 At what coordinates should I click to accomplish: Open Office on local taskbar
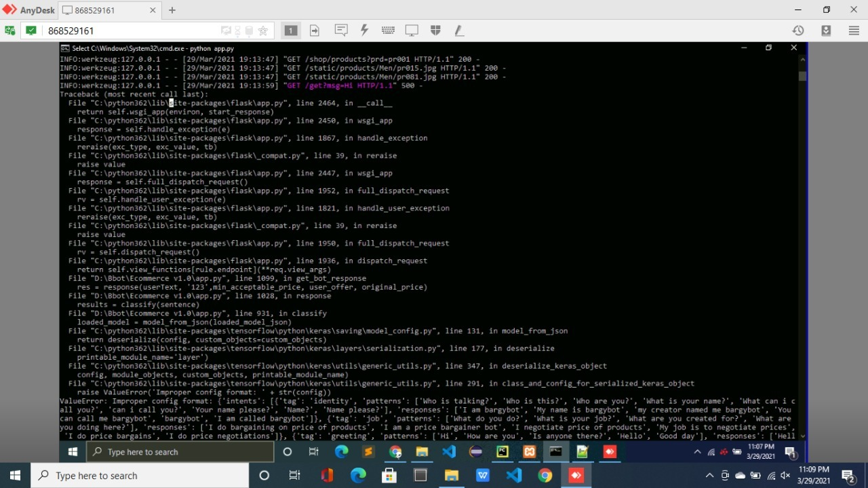point(327,476)
